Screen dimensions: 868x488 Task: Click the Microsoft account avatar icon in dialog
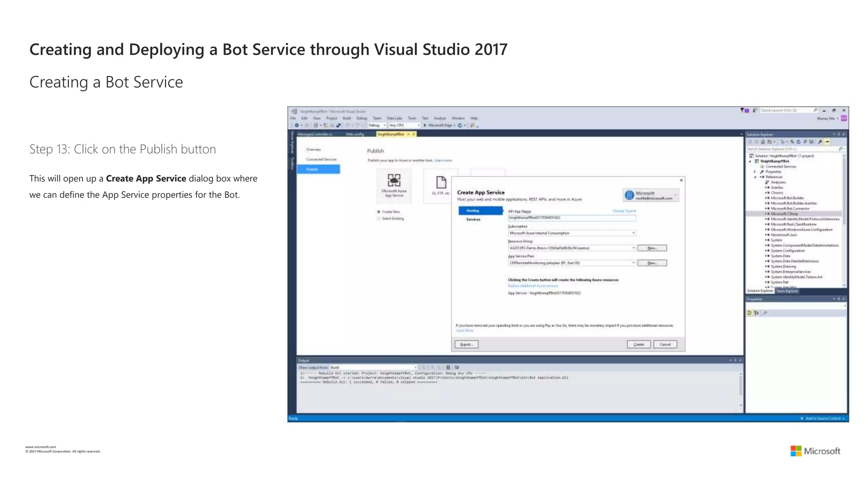click(629, 195)
